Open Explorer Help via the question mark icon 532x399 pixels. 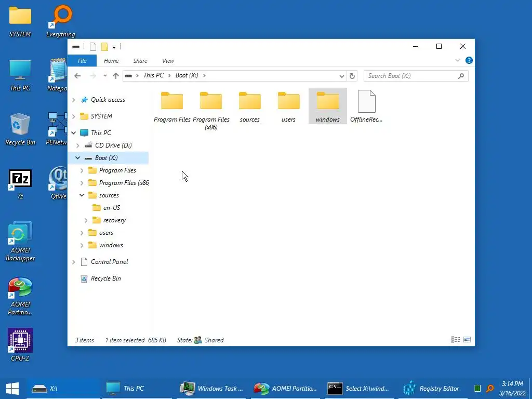click(x=469, y=60)
